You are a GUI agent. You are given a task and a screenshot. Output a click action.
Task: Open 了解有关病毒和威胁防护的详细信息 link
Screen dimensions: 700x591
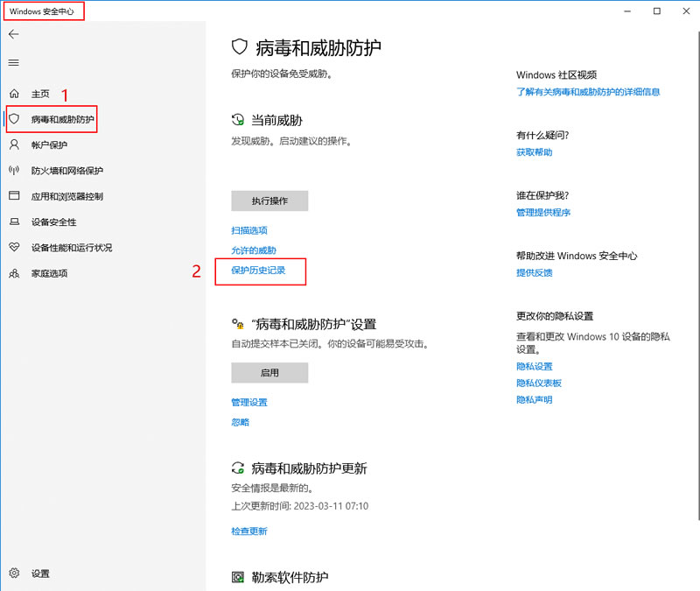click(x=588, y=92)
